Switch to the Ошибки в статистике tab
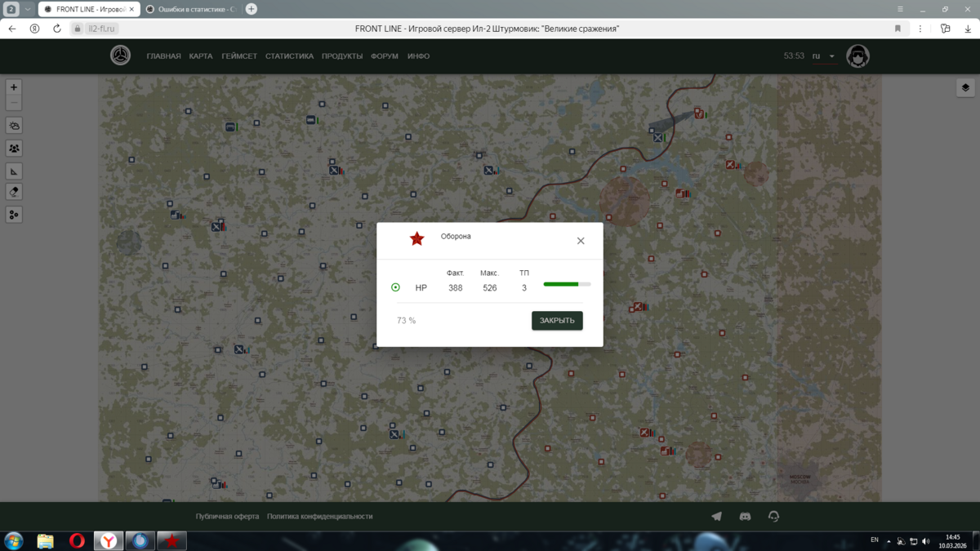The width and height of the screenshot is (980, 551). (191, 9)
